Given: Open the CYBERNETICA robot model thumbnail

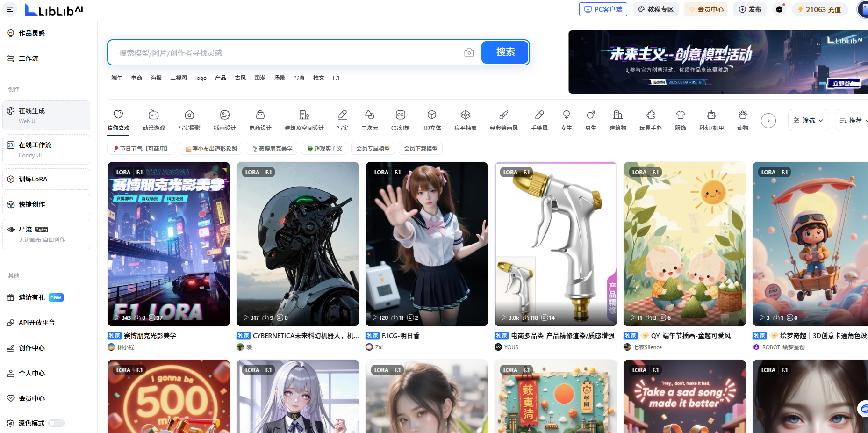Looking at the screenshot, I should click(298, 244).
